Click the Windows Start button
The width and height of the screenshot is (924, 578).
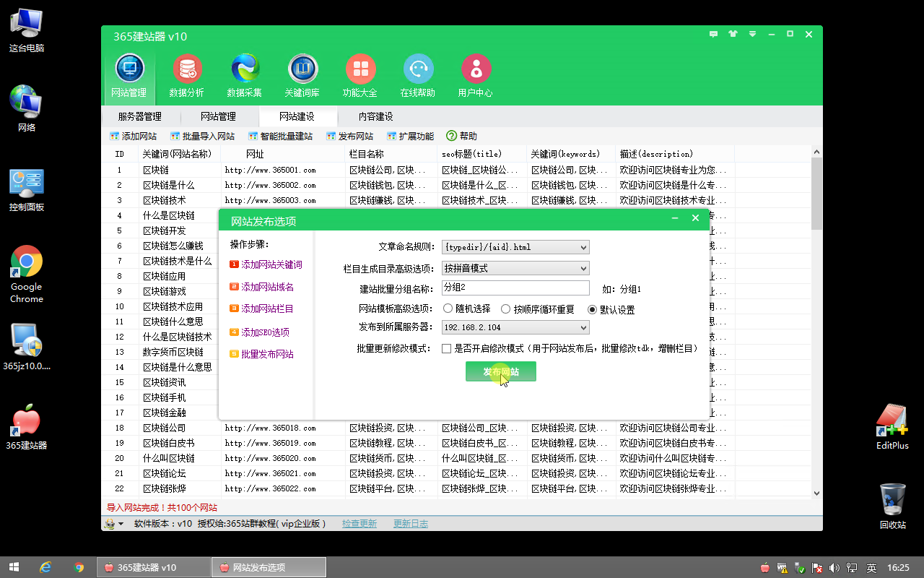tap(13, 567)
